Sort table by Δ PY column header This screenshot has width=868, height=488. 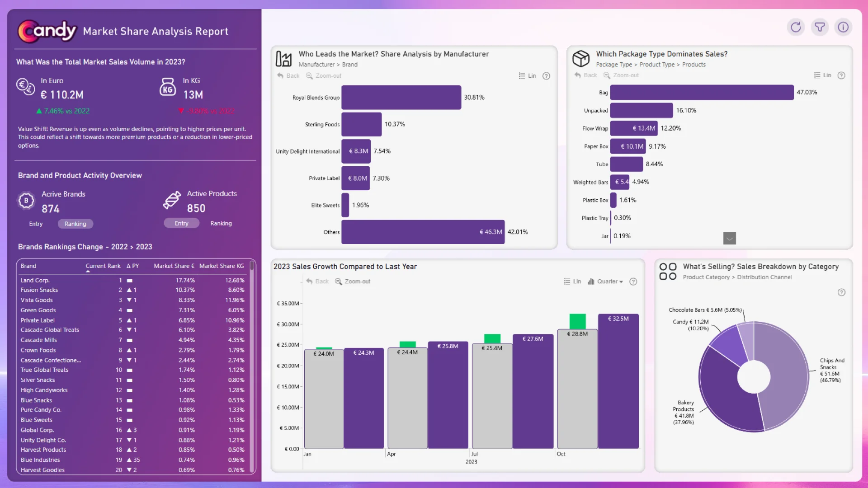tap(132, 266)
